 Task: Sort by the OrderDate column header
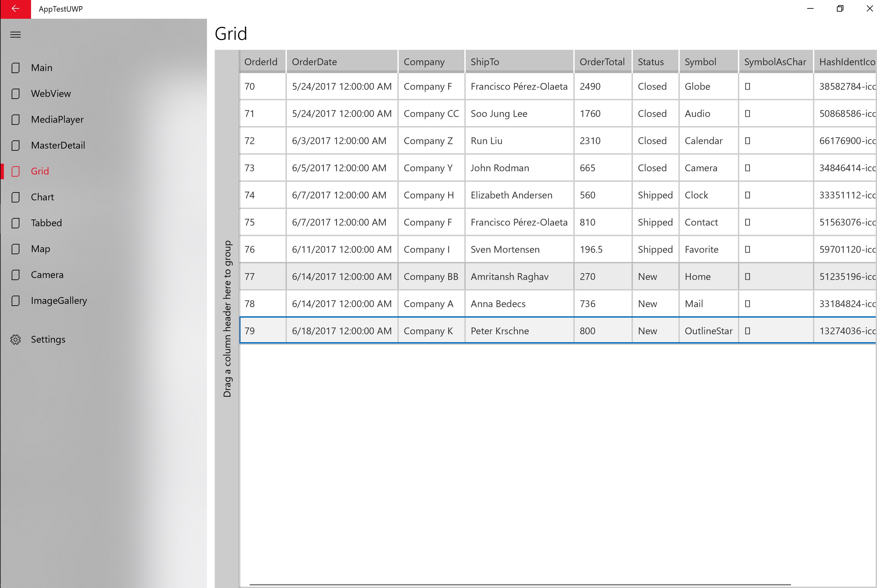tap(341, 62)
